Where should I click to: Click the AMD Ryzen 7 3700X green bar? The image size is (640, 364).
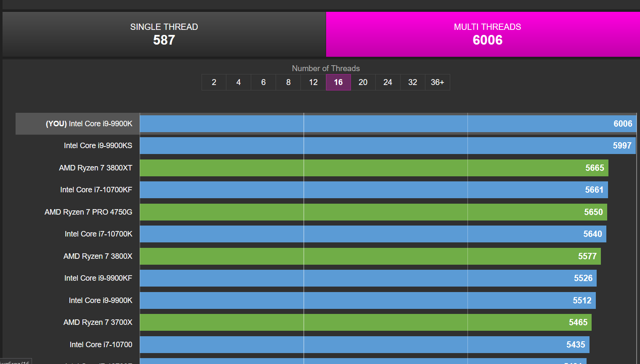click(365, 322)
